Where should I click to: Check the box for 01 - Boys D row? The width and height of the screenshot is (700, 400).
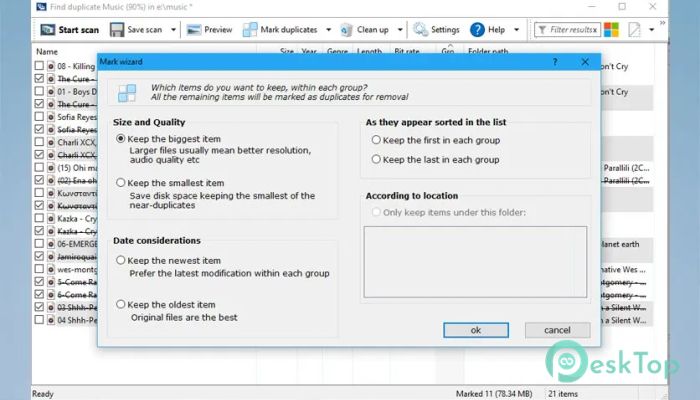(x=39, y=92)
